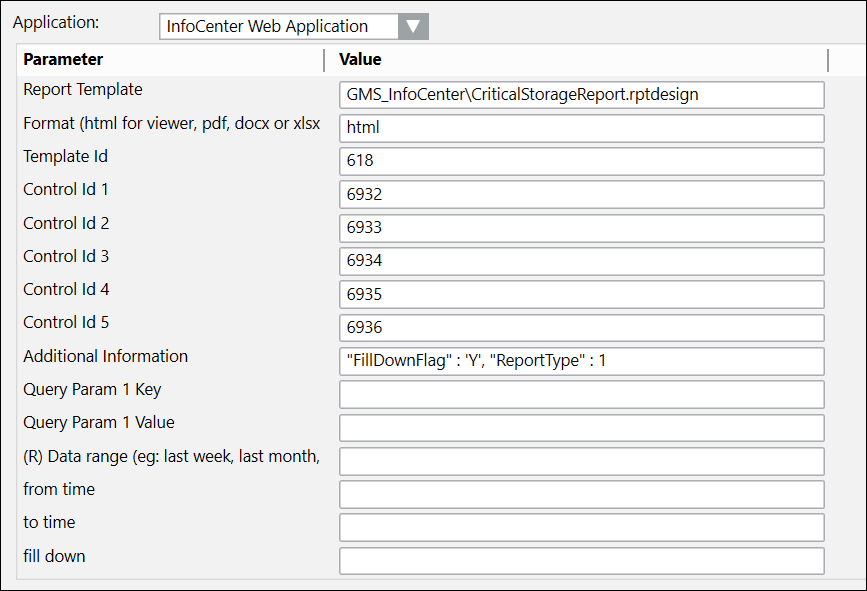Screen dimensions: 867x591
Task: Select the Control Id 5 value field
Action: tap(581, 328)
